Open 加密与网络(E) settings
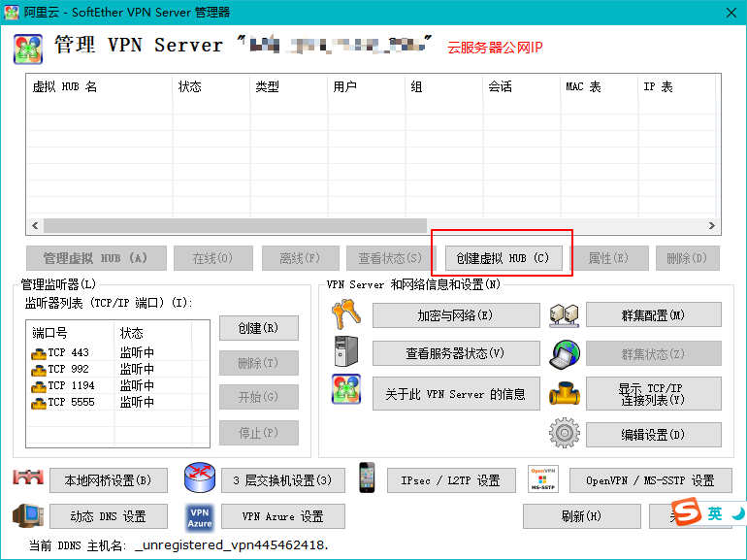Viewport: 747px width, 560px height. [x=456, y=315]
